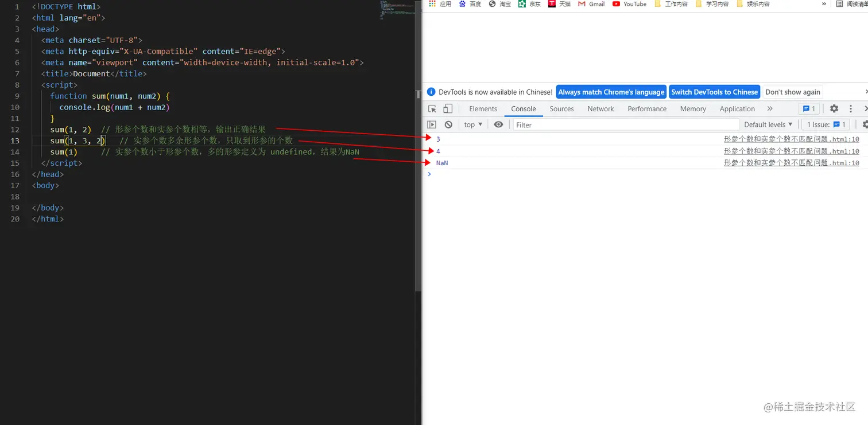Viewport: 868px width, 425px height.
Task: Click line number 13 in the editor gutter
Action: point(15,141)
